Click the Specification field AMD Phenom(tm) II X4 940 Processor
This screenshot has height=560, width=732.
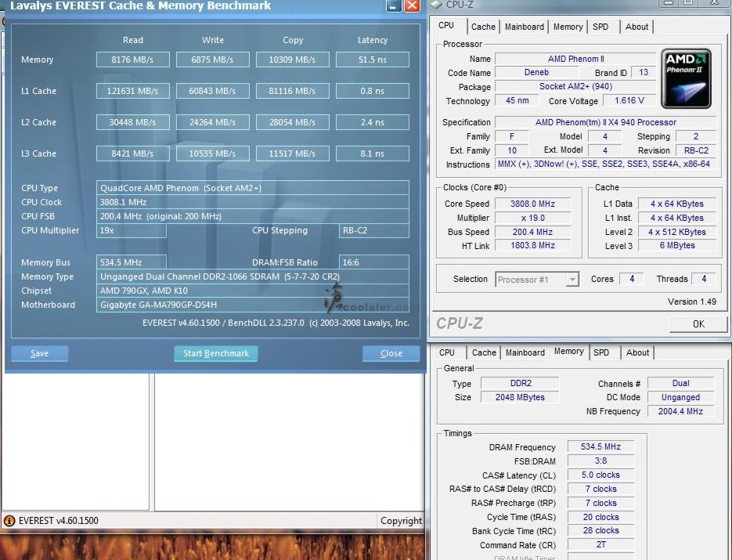(x=605, y=122)
